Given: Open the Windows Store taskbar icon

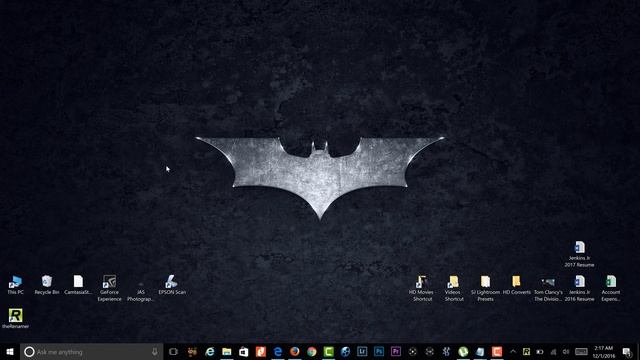Looking at the screenshot, I should coord(244,351).
